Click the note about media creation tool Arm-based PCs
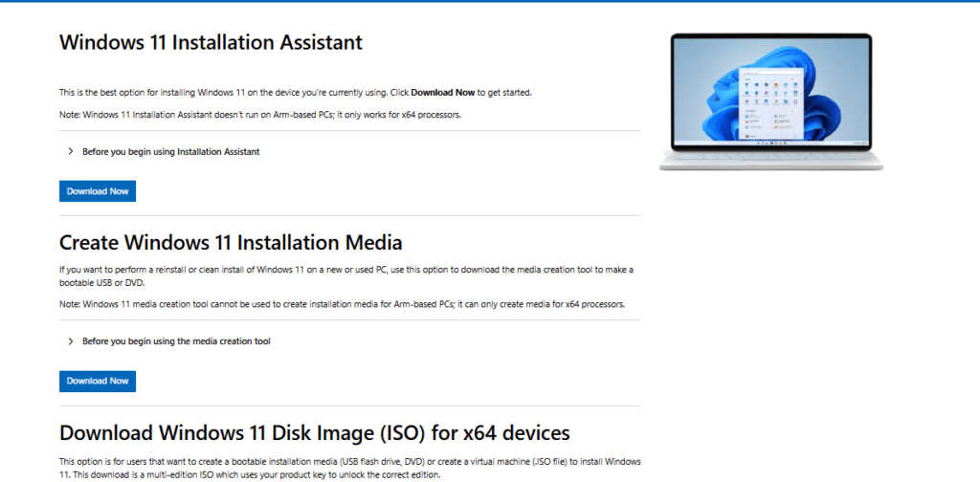The height and width of the screenshot is (482, 980). (x=342, y=305)
